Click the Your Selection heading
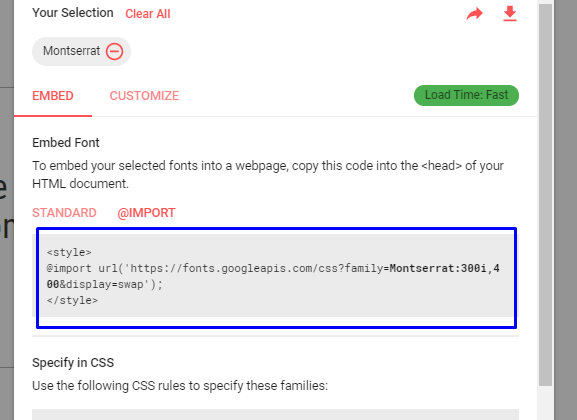577x420 pixels. point(72,13)
